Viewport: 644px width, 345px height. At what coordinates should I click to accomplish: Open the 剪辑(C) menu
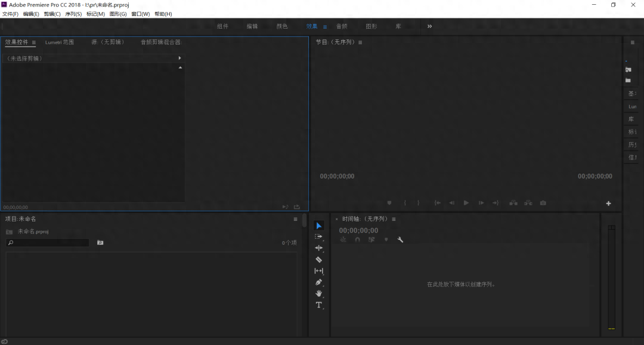click(x=52, y=14)
